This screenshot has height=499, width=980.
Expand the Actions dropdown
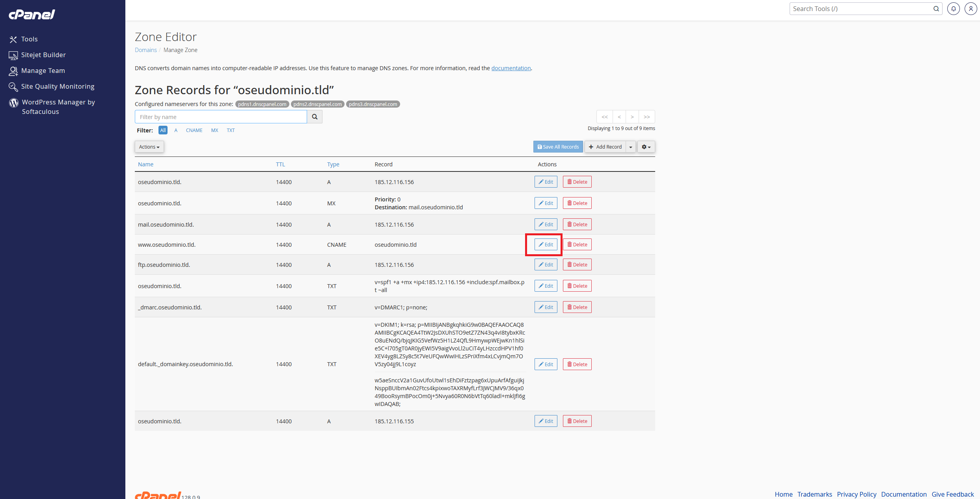pyautogui.click(x=149, y=147)
